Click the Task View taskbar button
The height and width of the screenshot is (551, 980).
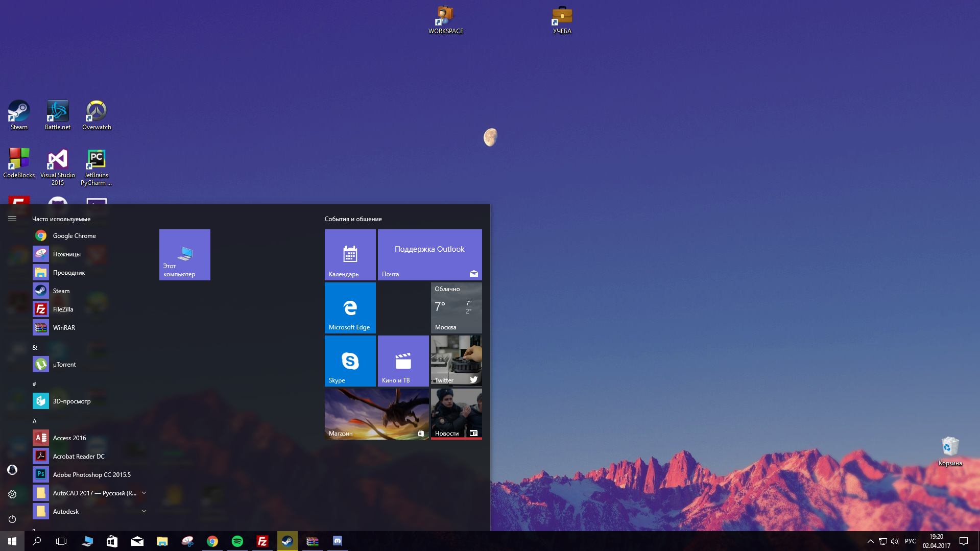pos(61,541)
